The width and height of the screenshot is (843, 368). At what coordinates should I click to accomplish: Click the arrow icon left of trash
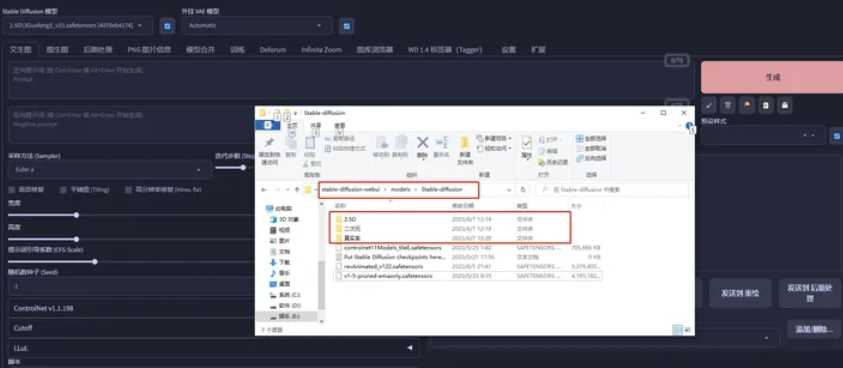[709, 105]
